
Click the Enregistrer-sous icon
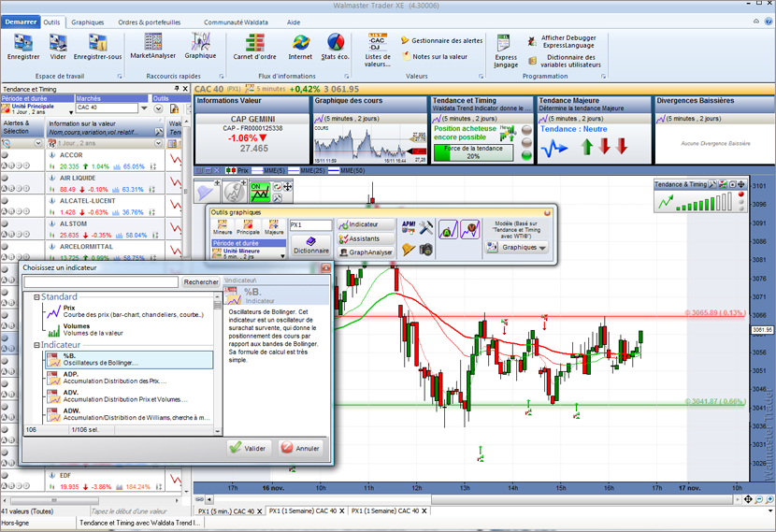[97, 47]
